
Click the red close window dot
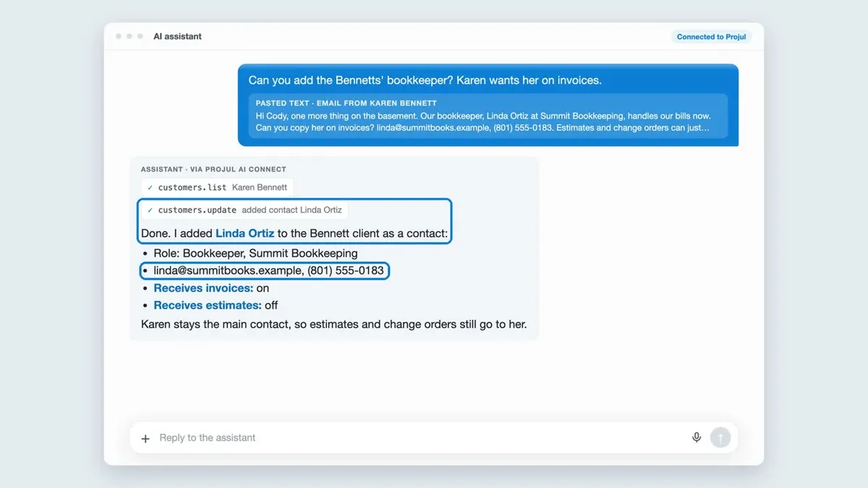(119, 36)
